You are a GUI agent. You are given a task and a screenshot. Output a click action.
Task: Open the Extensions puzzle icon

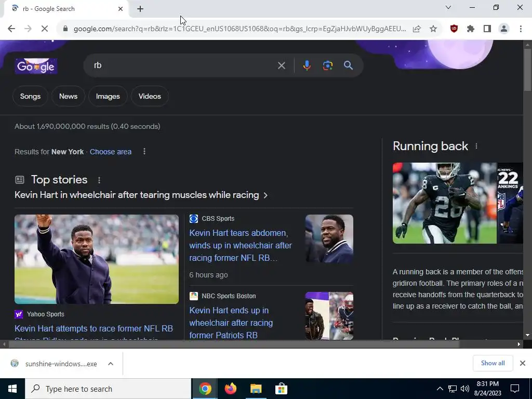coord(471,29)
